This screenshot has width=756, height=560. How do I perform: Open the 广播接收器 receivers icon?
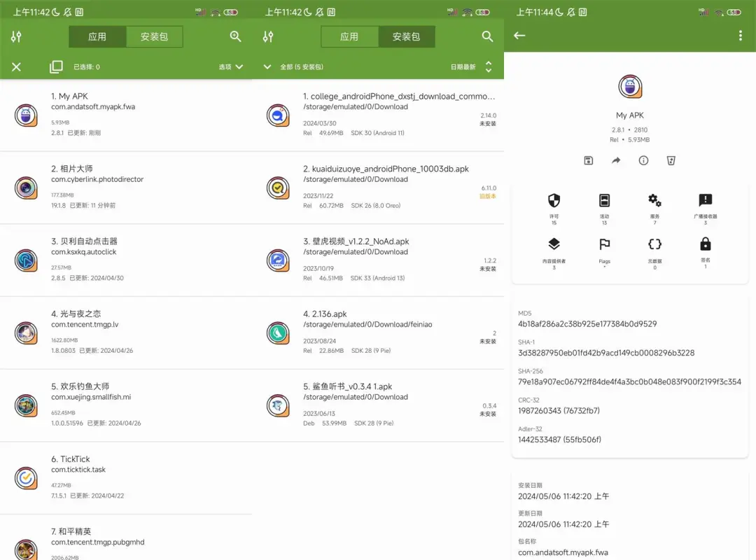click(x=705, y=201)
